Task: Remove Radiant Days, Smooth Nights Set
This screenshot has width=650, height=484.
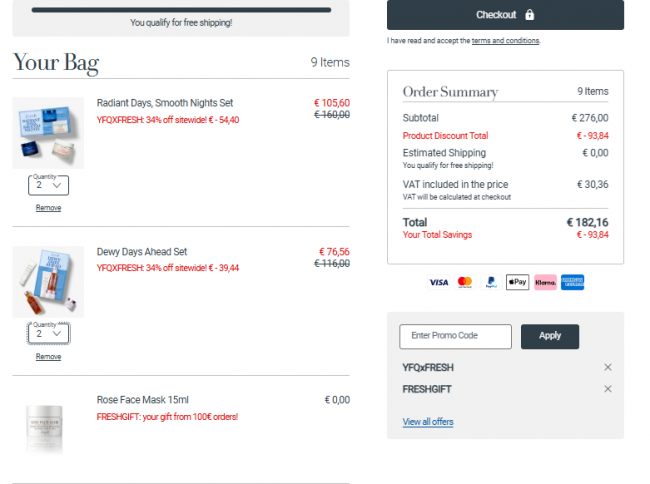Action: click(x=48, y=208)
